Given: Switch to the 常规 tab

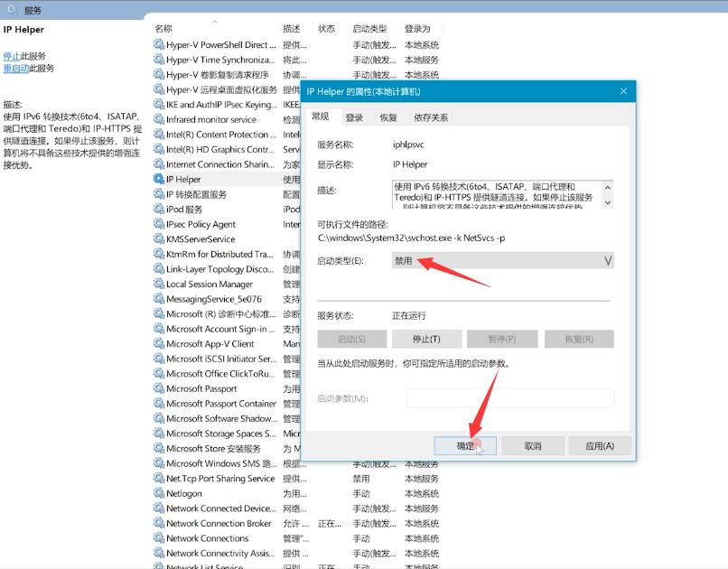Looking at the screenshot, I should pyautogui.click(x=321, y=117).
